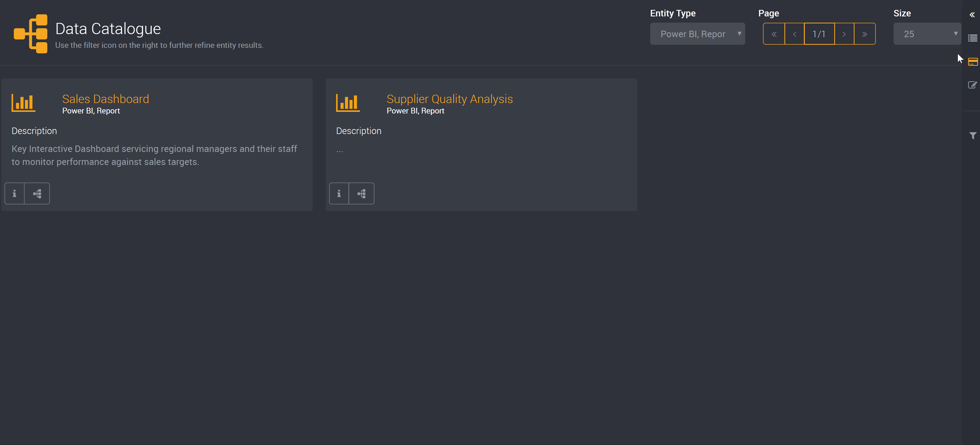Click Description label on Supplier Quality card

click(x=359, y=131)
